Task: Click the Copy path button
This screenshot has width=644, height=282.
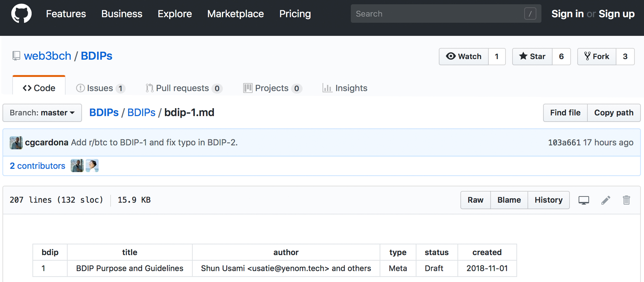Action: [x=614, y=113]
